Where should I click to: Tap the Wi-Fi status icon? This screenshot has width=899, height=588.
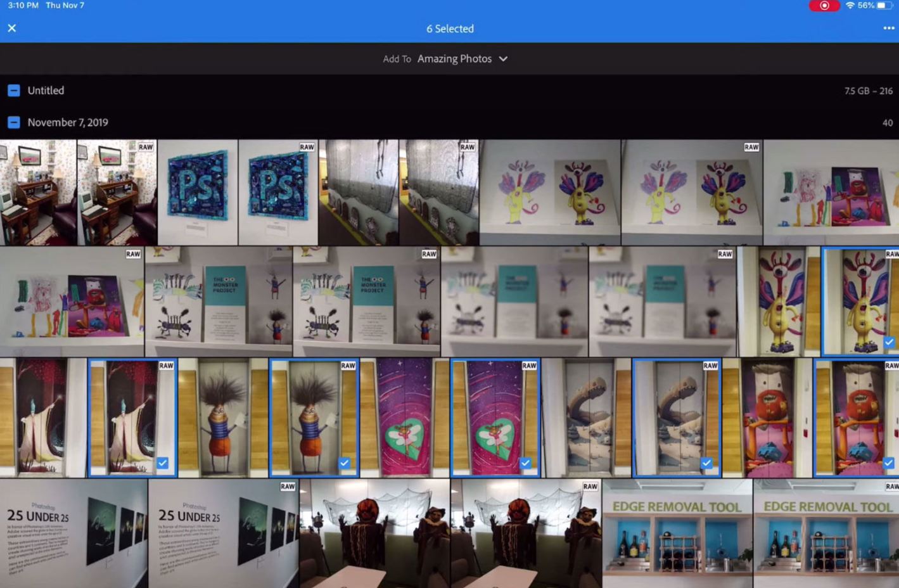(x=850, y=6)
